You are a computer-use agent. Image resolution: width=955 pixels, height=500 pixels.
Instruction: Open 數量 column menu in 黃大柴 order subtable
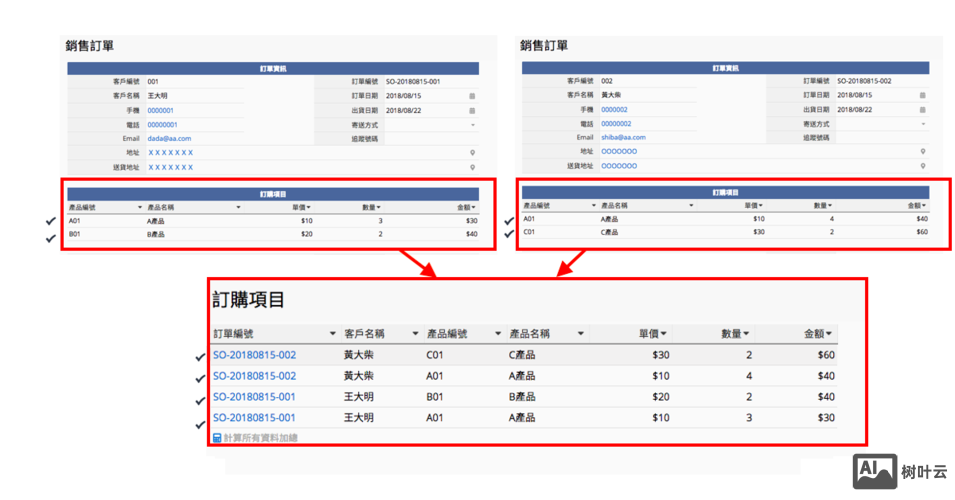pyautogui.click(x=830, y=206)
